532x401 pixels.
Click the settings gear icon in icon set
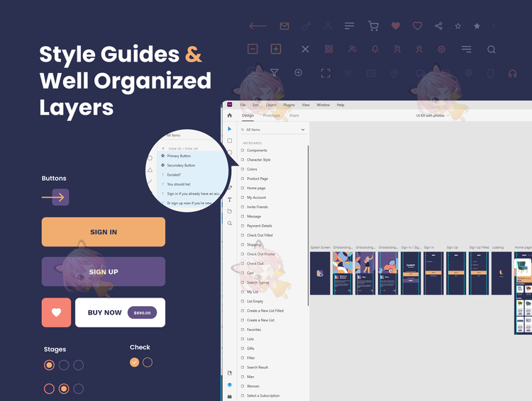tap(441, 49)
